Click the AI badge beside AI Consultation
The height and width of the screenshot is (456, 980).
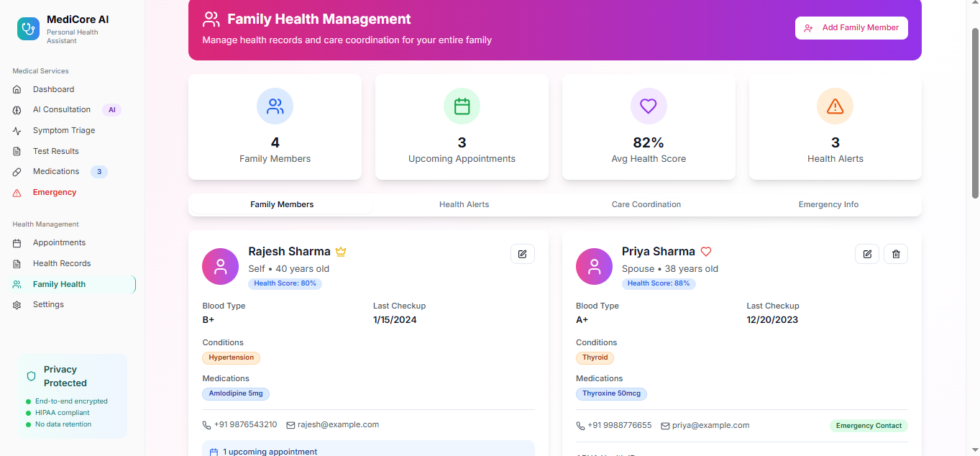111,110
